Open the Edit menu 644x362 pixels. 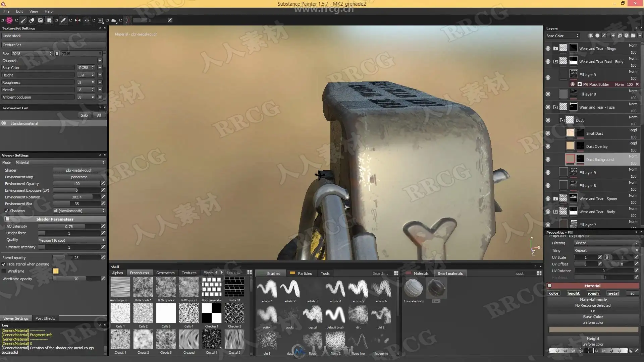[19, 11]
